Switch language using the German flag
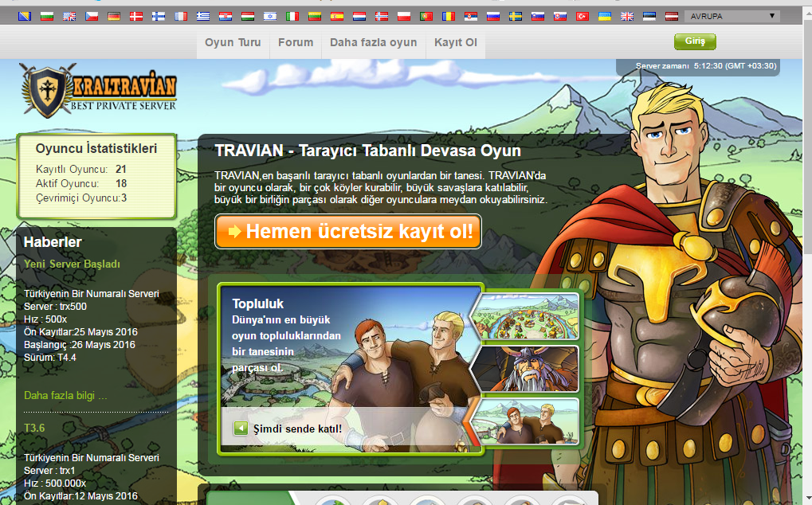The image size is (812, 505). (114, 17)
